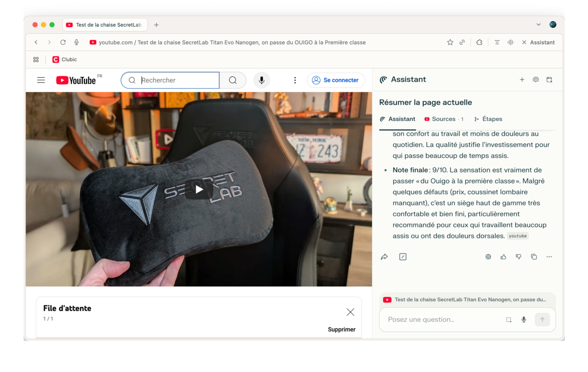Switch to the Sources tab
Screen dimensions: 588x372
coord(443,119)
